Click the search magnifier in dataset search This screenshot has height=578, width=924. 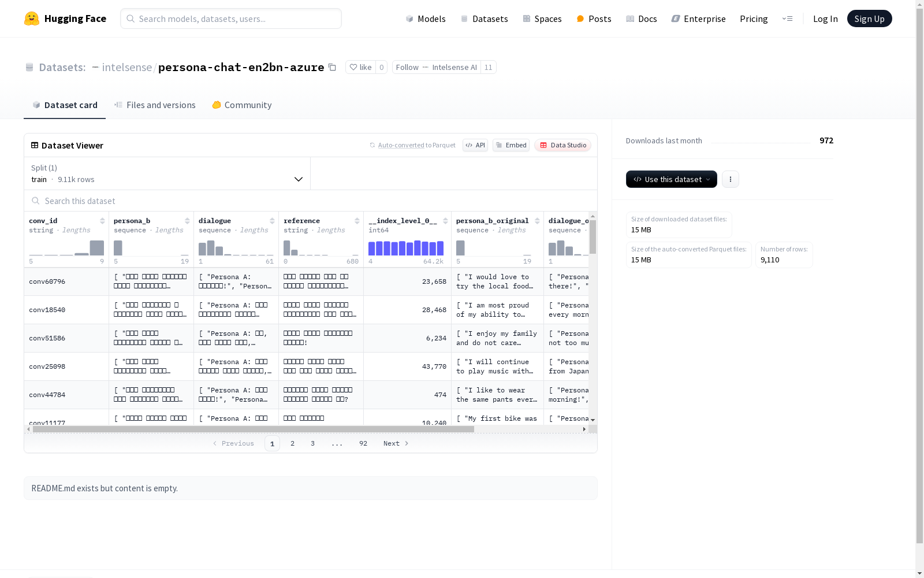coord(36,201)
